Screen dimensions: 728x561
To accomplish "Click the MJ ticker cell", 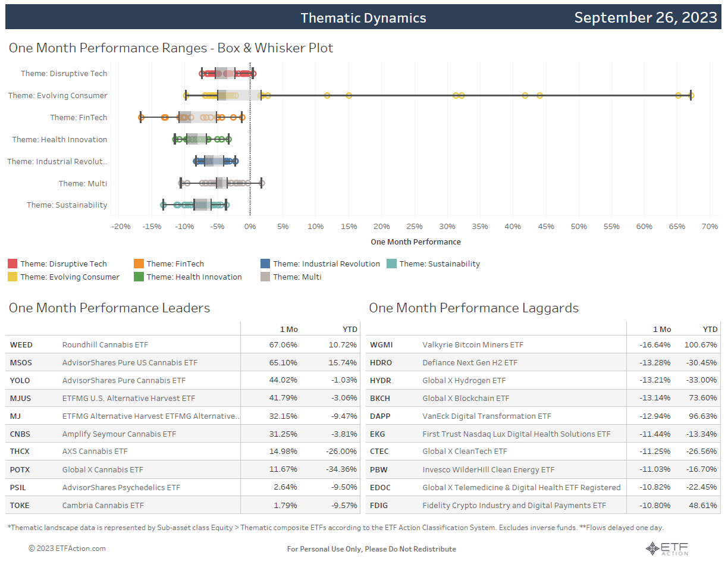I will click(x=15, y=416).
